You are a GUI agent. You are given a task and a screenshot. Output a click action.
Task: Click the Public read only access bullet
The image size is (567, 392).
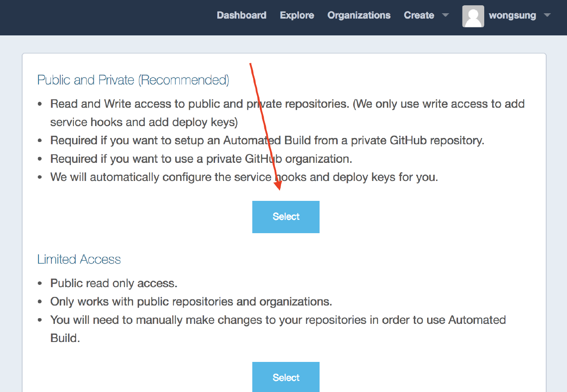(x=114, y=283)
